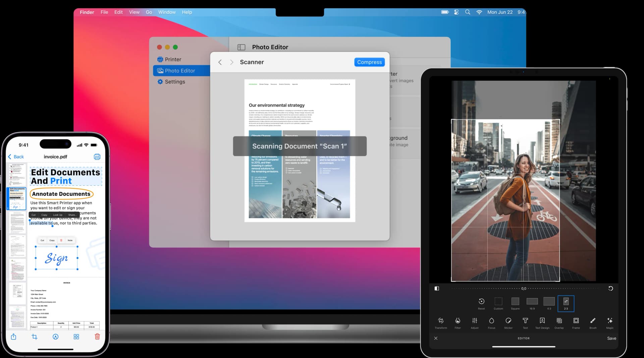Open the Go menu
The height and width of the screenshot is (358, 644).
149,12
